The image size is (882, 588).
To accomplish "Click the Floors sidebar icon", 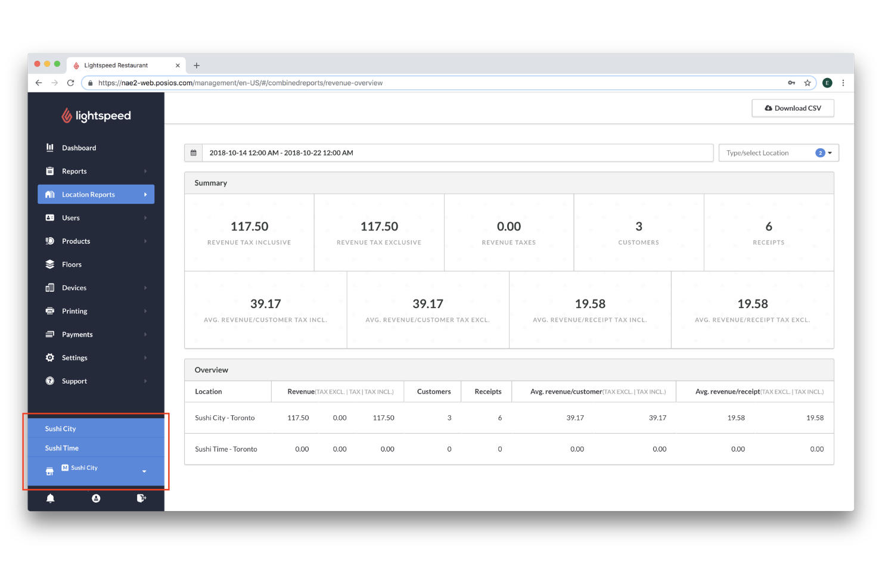I will point(51,264).
